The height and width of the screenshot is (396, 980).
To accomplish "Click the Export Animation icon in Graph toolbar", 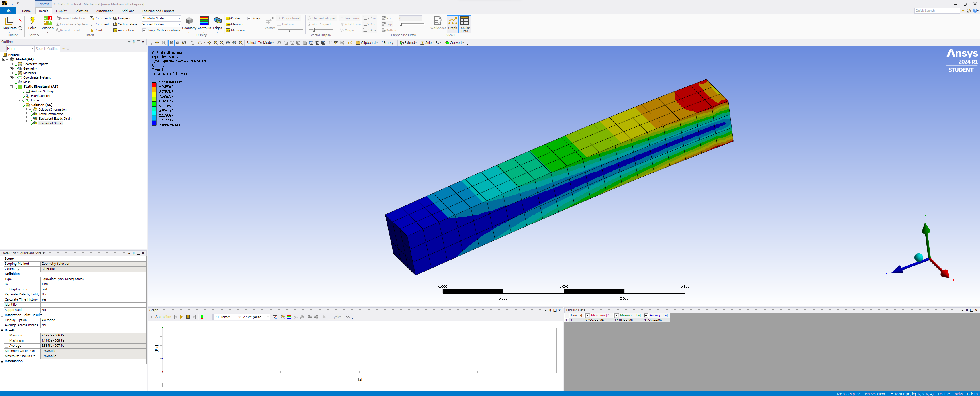I will [275, 317].
